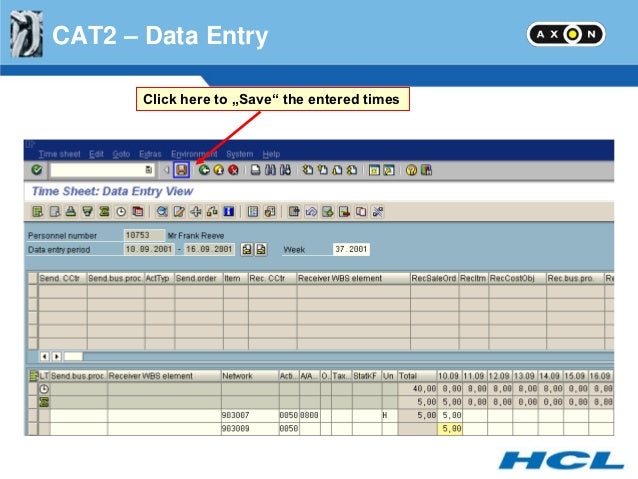The width and height of the screenshot is (638, 479).
Task: Click the Customize Local Layout icon
Action: tap(426, 170)
